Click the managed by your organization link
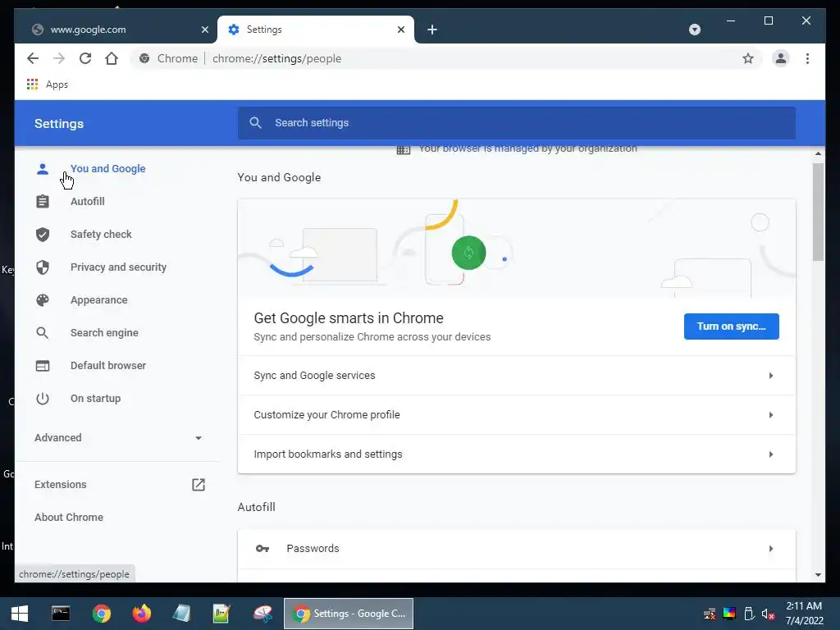This screenshot has height=630, width=840. [491, 148]
